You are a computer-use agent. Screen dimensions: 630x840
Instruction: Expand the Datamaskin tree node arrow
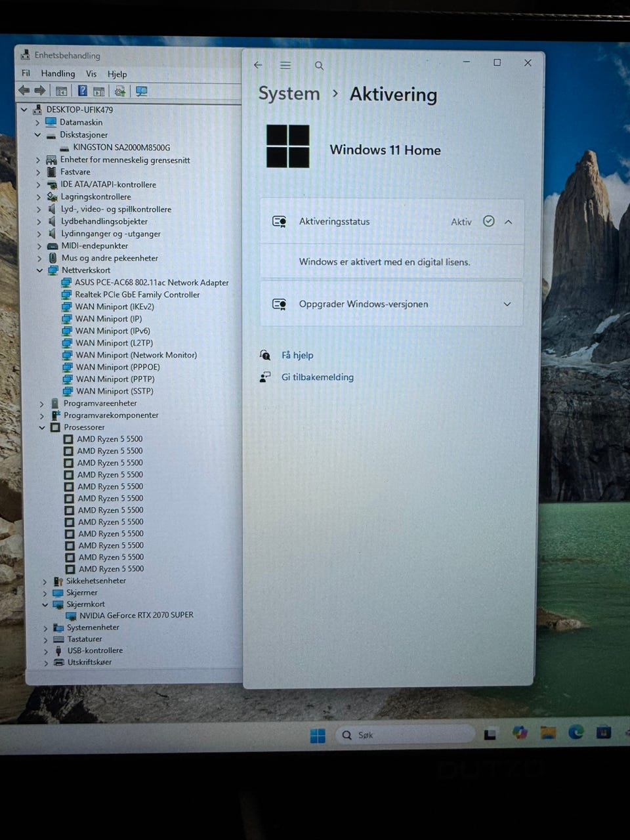pos(37,123)
